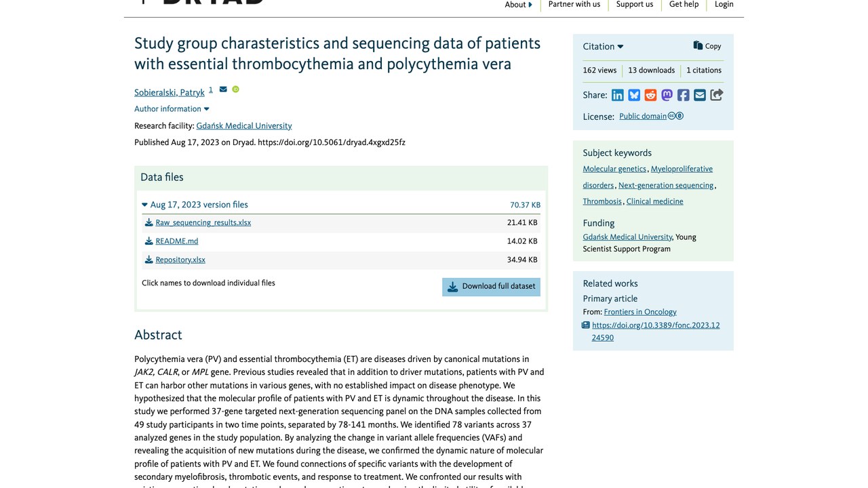Go to Partner with us
This screenshot has width=868, height=488.
[x=574, y=5]
